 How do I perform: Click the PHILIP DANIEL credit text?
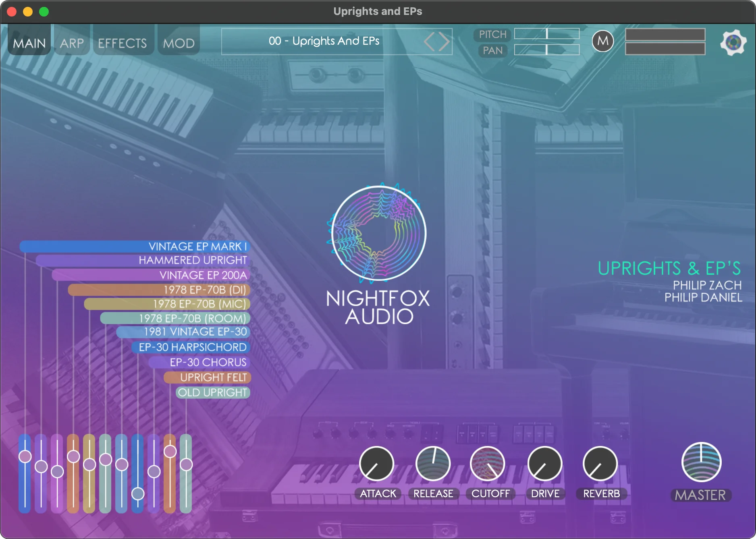(703, 297)
